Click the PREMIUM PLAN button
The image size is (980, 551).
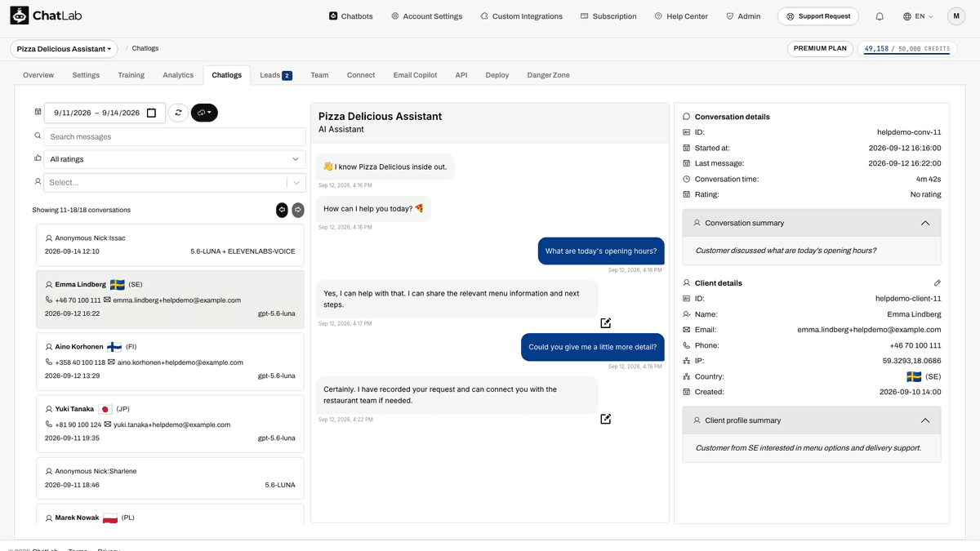[821, 49]
